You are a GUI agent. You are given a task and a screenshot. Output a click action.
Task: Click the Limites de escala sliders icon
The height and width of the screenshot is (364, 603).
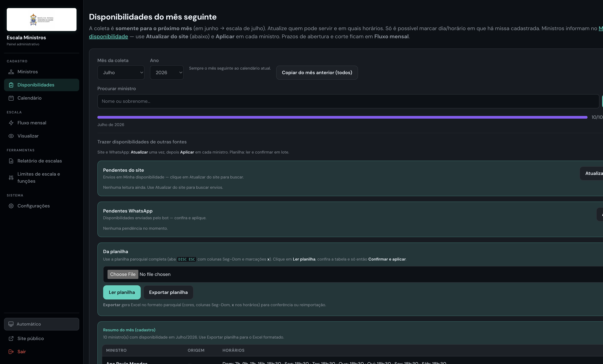tap(11, 178)
